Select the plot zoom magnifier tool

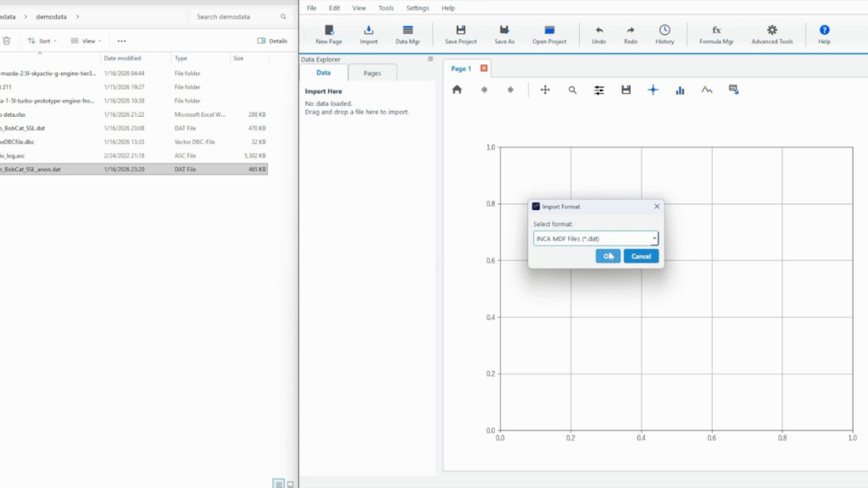coord(572,90)
